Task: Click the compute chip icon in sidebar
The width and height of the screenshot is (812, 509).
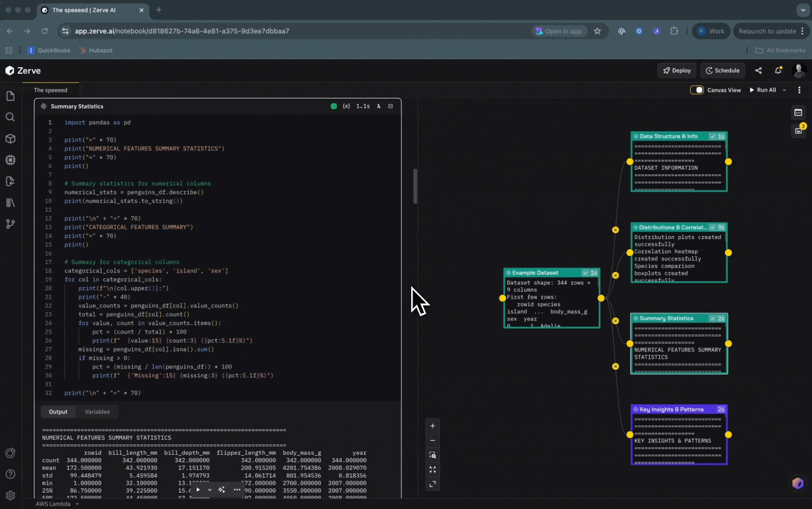Action: point(10,160)
